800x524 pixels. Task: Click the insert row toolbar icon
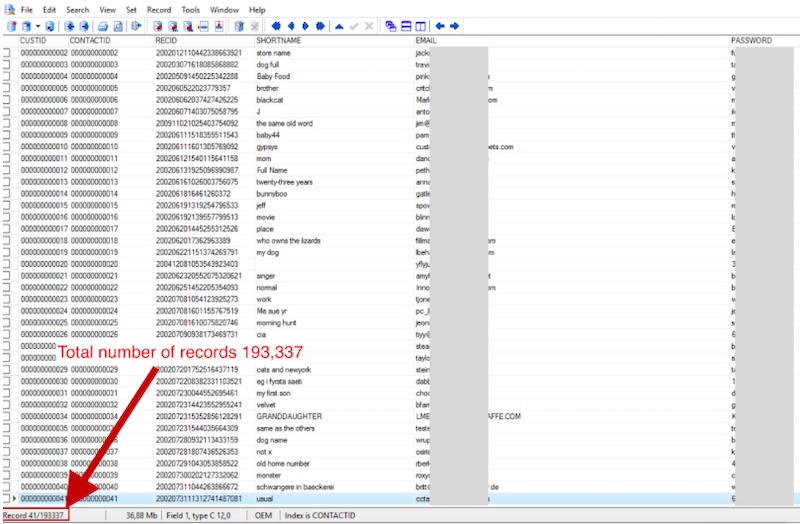coord(204,26)
